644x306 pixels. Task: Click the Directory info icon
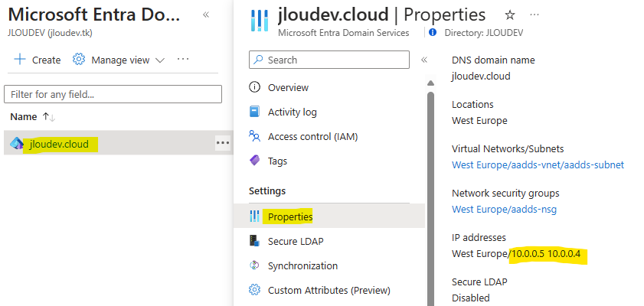pos(432,32)
